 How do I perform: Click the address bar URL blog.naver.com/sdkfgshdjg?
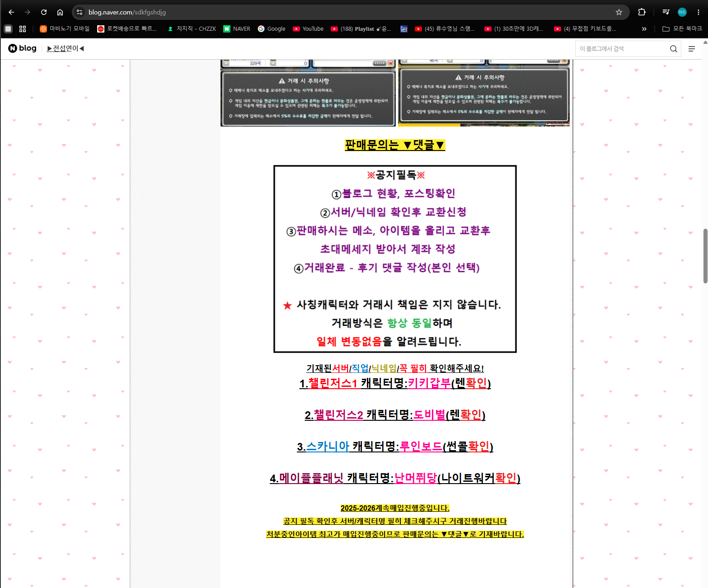[x=127, y=12]
